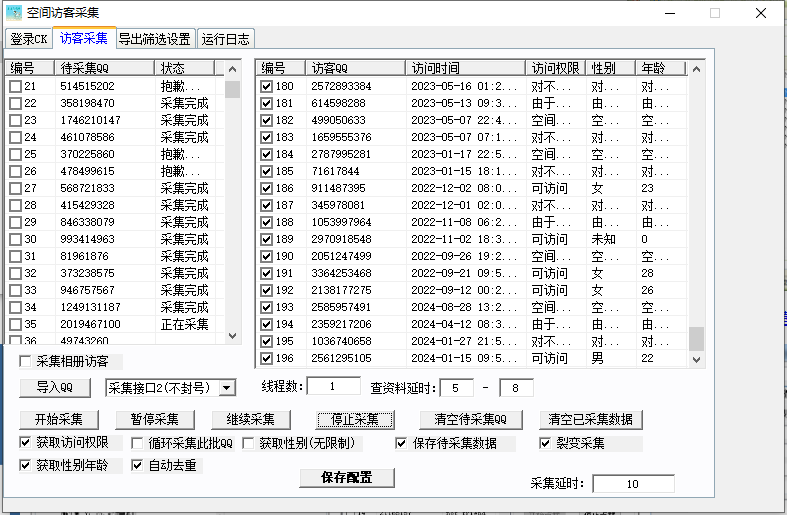787x515 pixels.
Task: Toggle the 获取访问权限 checkbox
Action: 25,442
